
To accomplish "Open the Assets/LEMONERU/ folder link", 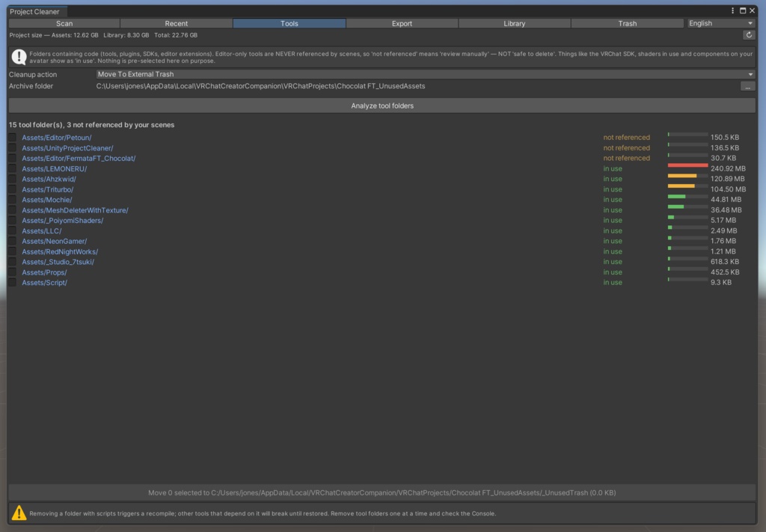I will pos(54,168).
